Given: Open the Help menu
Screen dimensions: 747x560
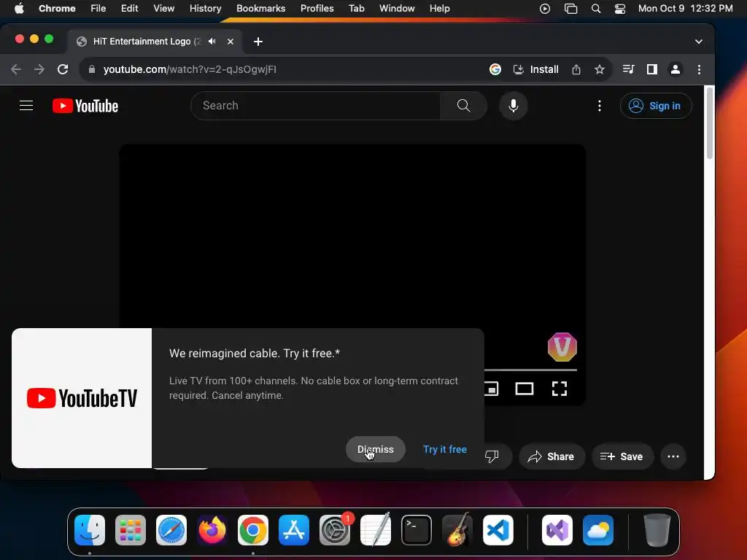Looking at the screenshot, I should (x=439, y=9).
